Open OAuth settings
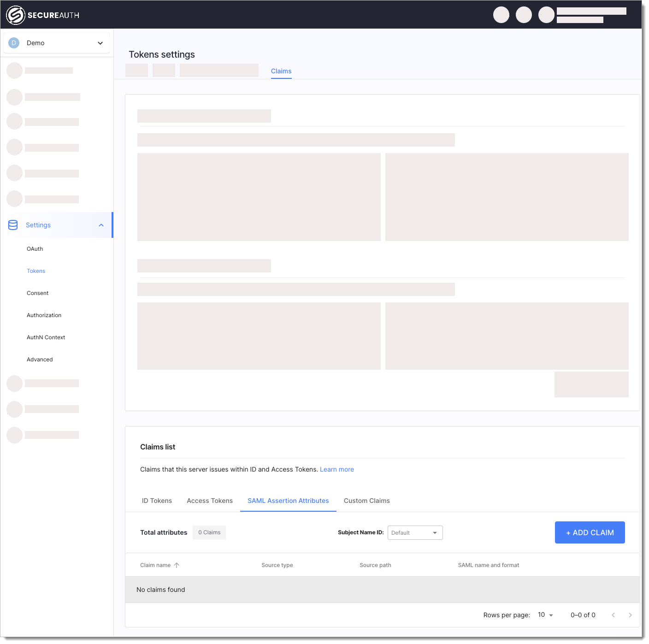The height and width of the screenshot is (644, 649). pyautogui.click(x=35, y=249)
